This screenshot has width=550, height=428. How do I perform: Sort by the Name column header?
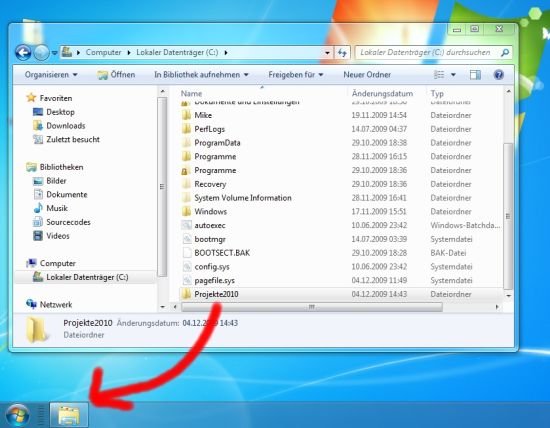(191, 94)
